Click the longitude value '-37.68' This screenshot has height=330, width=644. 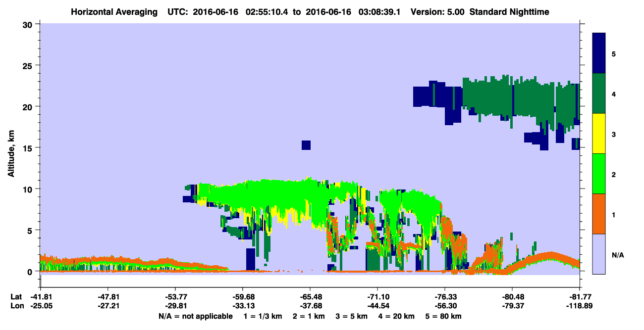point(310,306)
